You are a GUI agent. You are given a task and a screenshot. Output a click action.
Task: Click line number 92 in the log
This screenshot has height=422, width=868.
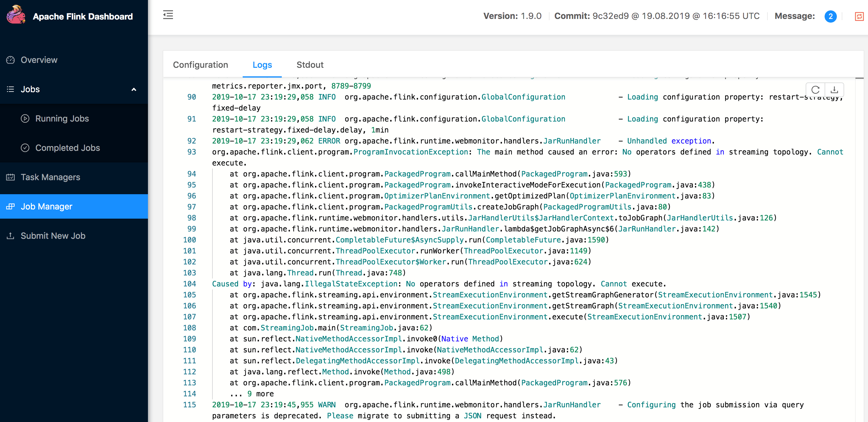coord(192,141)
